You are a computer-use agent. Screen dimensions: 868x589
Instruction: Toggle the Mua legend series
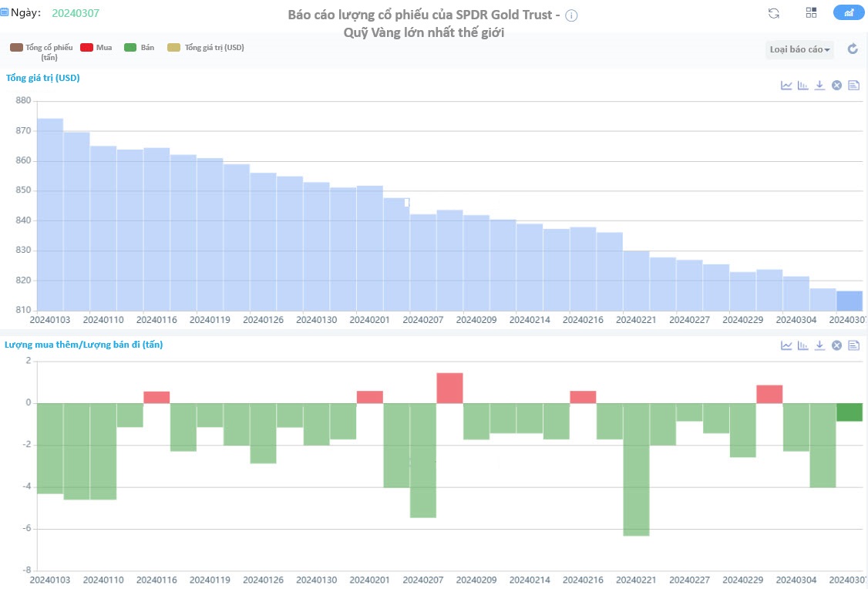point(96,48)
